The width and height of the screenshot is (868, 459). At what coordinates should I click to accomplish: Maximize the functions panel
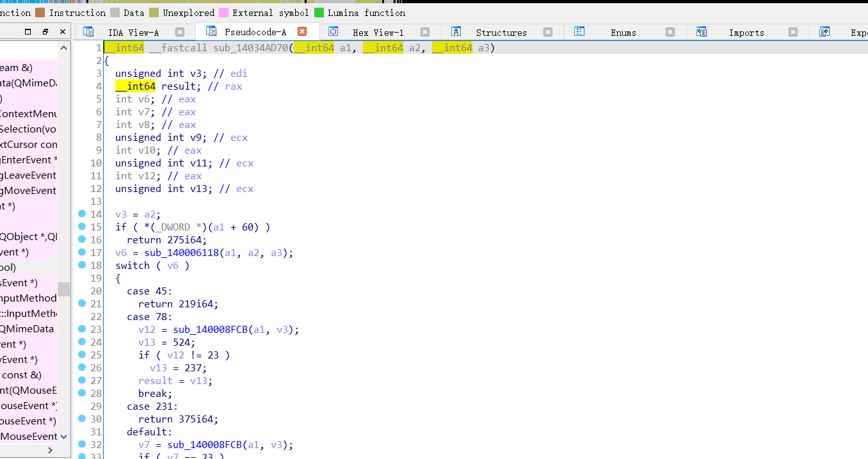[x=28, y=31]
